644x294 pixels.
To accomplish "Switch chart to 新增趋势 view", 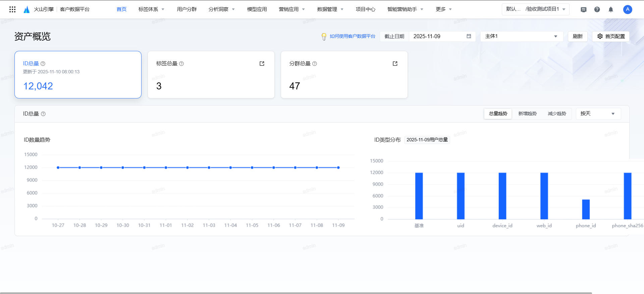I will [x=527, y=114].
